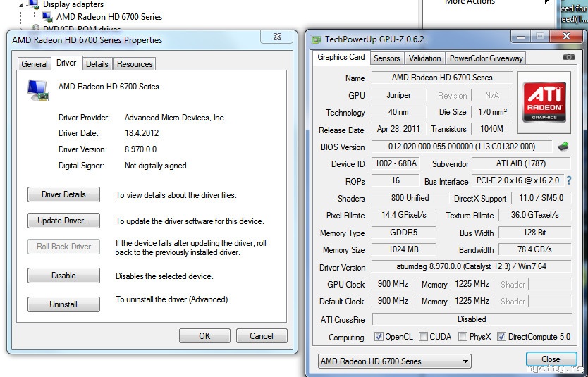Open the Validation tab
The width and height of the screenshot is (588, 377).
425,58
